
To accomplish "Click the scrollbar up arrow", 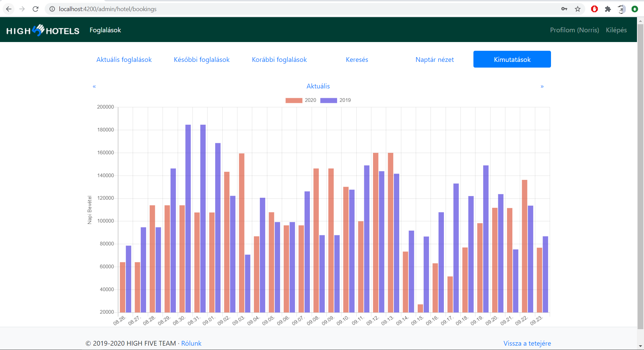I will click(x=641, y=21).
